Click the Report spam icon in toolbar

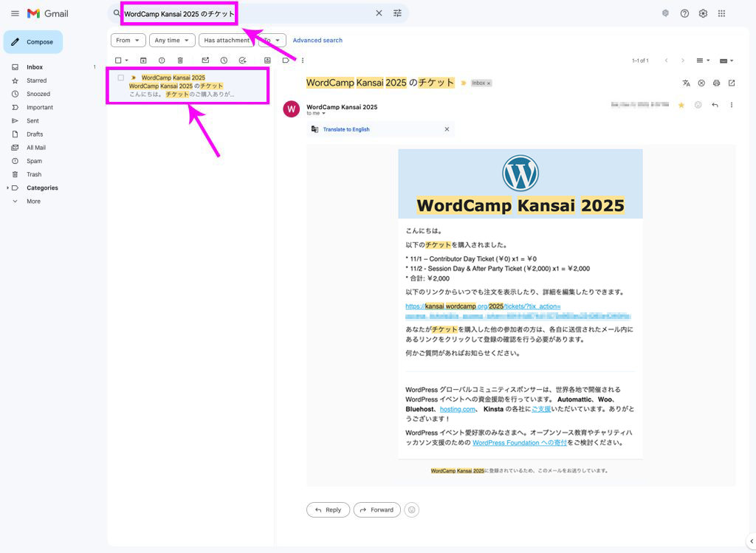click(x=162, y=60)
